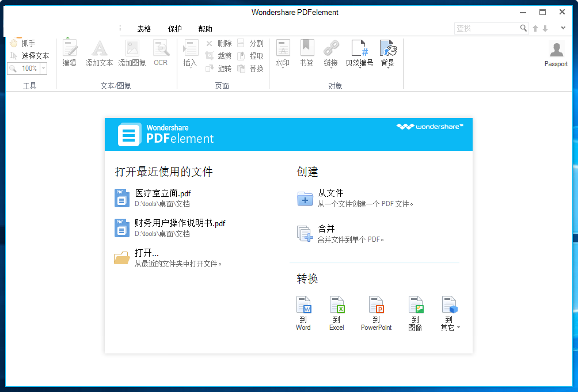Click the Insert page (插入) icon
This screenshot has width=578, height=392.
[x=190, y=54]
